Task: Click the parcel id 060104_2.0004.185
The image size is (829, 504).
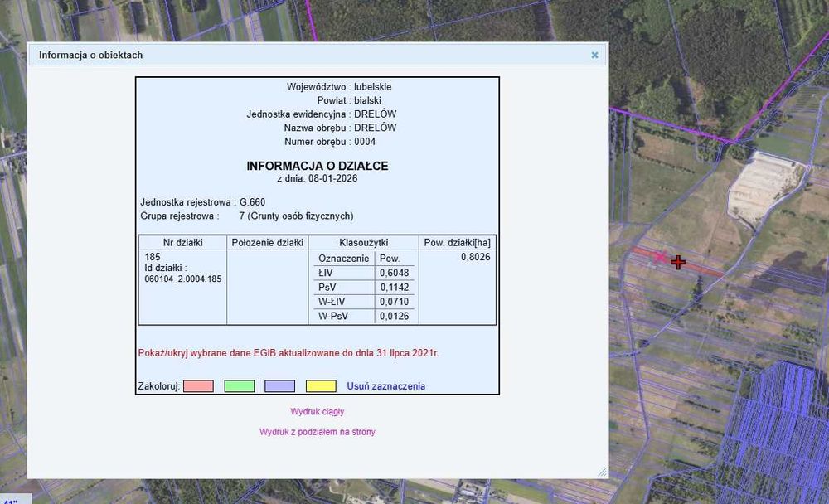Action: pos(183,279)
